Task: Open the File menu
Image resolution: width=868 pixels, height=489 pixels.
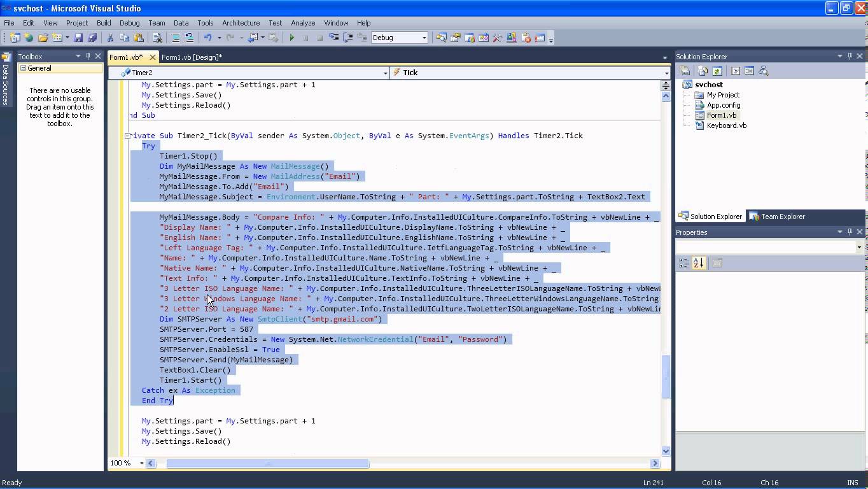Action: click(x=9, y=23)
